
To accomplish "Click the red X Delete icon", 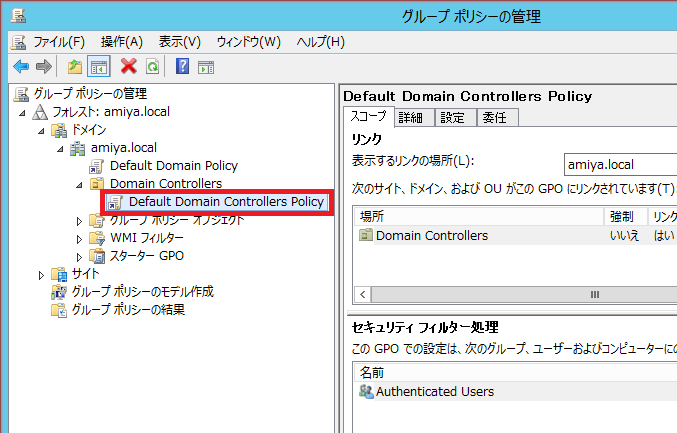I will pyautogui.click(x=129, y=66).
